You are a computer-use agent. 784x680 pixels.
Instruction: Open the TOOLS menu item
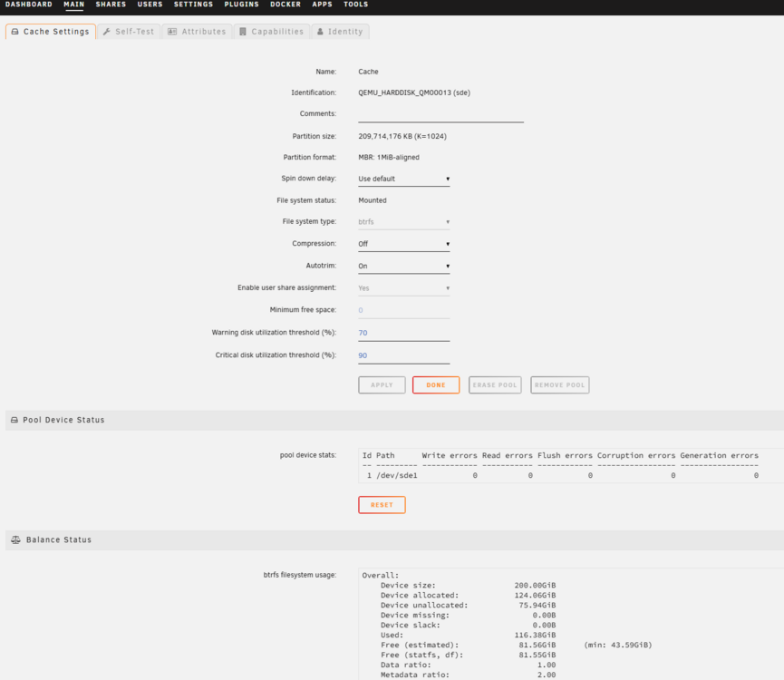point(355,5)
